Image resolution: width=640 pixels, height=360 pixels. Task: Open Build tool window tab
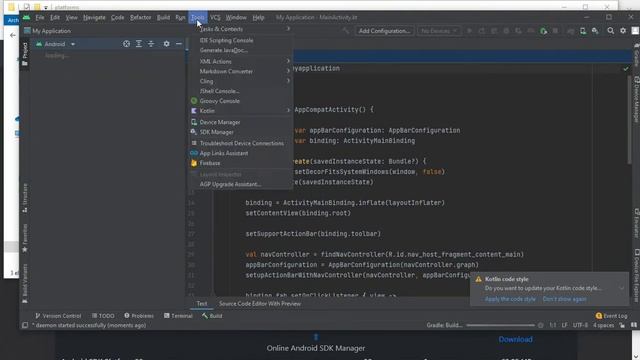pyautogui.click(x=212, y=316)
